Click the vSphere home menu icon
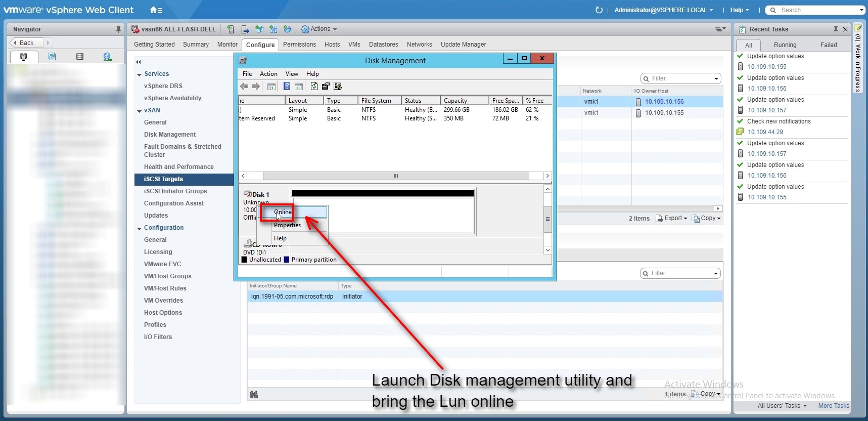868x421 pixels. [x=156, y=10]
